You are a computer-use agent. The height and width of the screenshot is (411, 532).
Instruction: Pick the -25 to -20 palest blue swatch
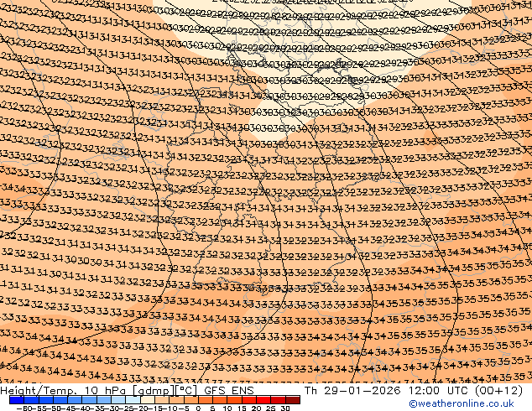[133, 400]
